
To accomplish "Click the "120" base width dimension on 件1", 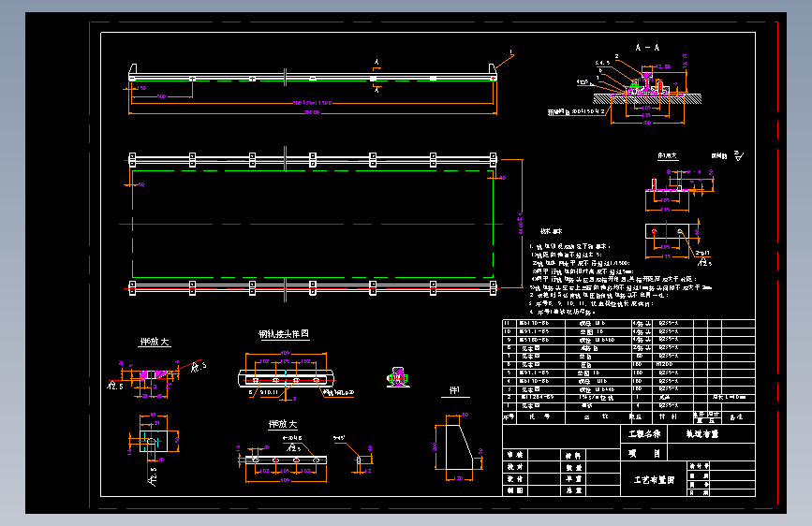I will click(458, 478).
